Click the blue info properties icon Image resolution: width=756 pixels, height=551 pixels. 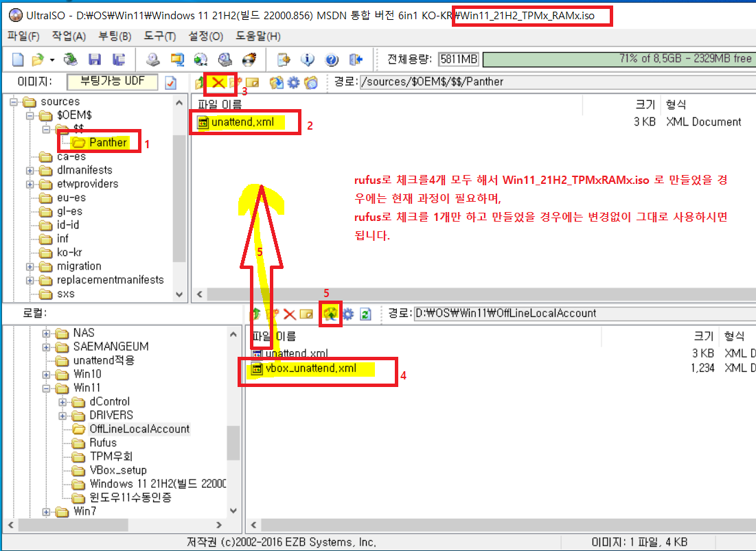pyautogui.click(x=308, y=60)
